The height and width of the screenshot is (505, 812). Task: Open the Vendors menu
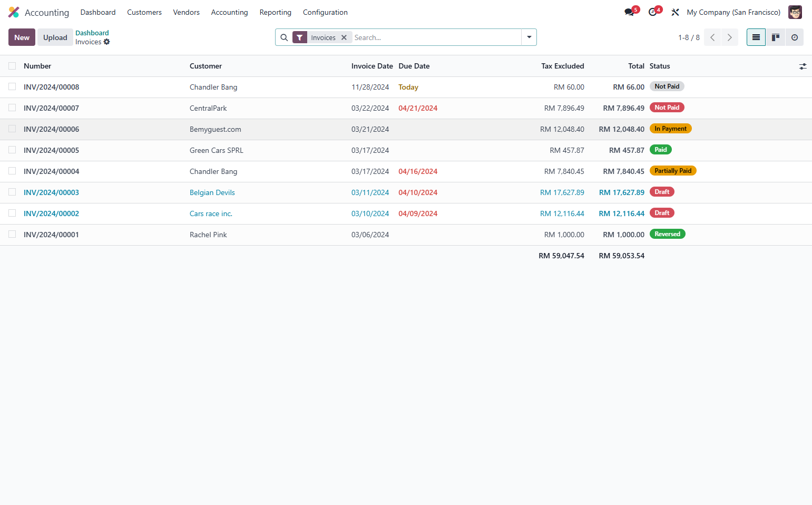[187, 12]
